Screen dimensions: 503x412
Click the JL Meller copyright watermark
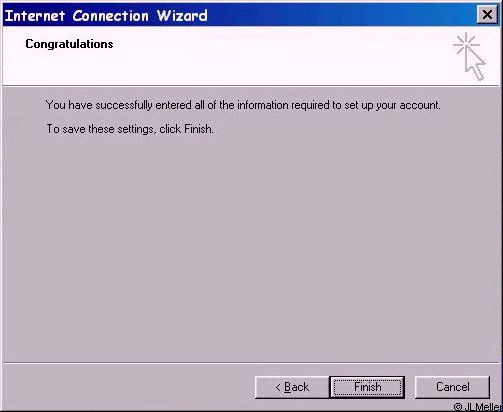click(478, 407)
